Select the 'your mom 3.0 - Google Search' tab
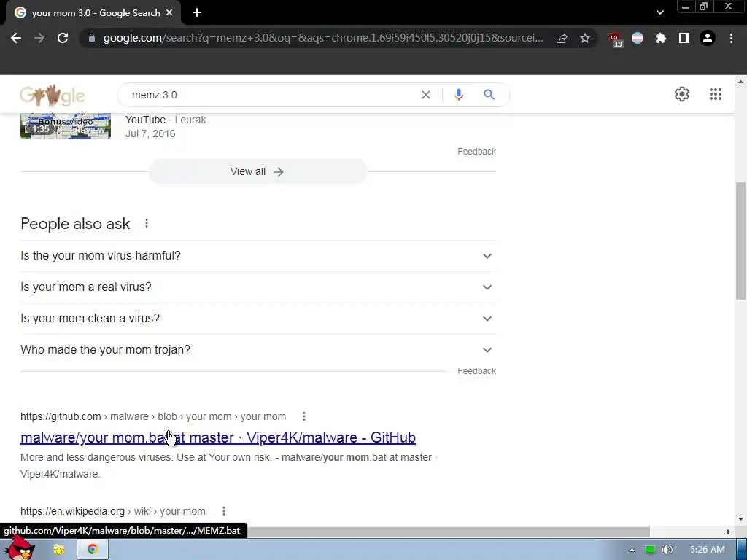Viewport: 747px width, 560px height. (93, 13)
